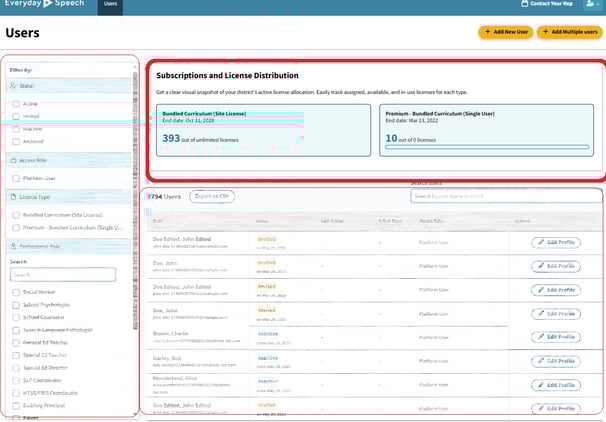Screen dimensions: 606x422
Task: Check the Platform User access role filter
Action: (x=16, y=178)
